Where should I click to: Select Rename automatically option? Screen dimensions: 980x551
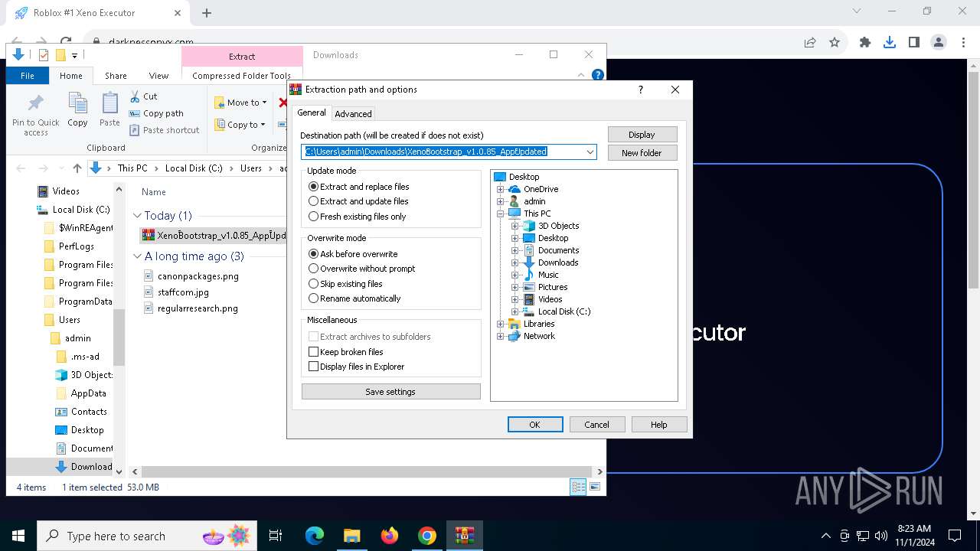[x=354, y=298]
